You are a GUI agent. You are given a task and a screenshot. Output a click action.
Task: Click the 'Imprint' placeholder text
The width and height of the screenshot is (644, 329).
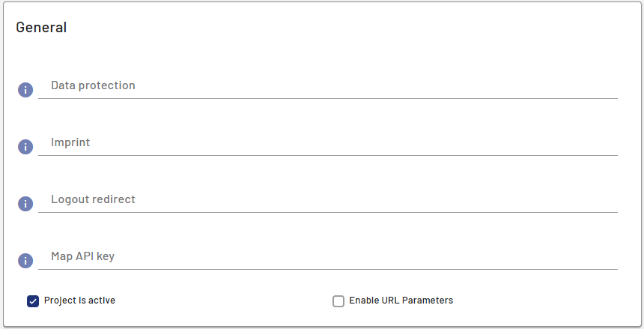70,142
